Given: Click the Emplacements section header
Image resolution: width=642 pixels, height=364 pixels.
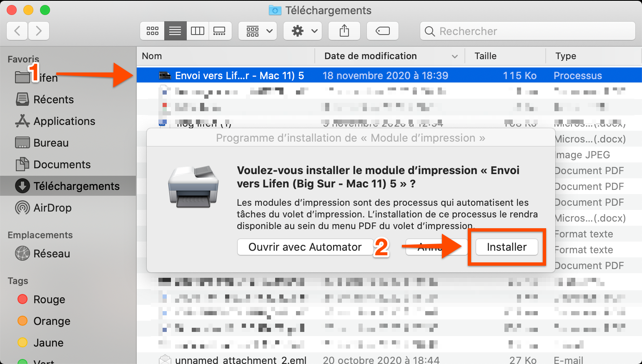Looking at the screenshot, I should point(40,235).
